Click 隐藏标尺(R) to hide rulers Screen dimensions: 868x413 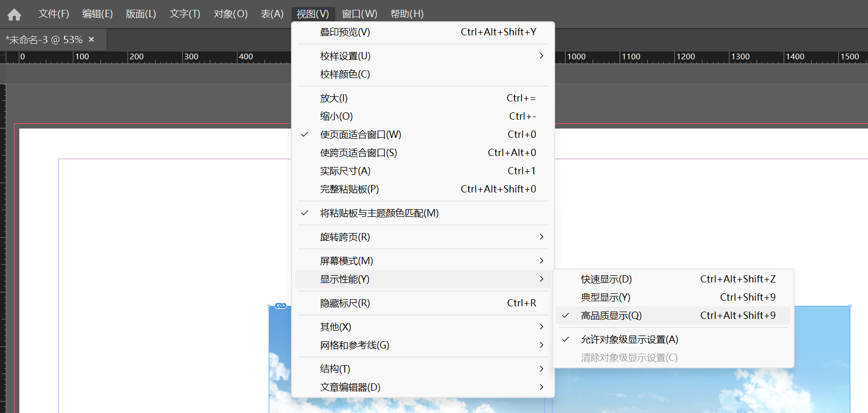click(345, 303)
